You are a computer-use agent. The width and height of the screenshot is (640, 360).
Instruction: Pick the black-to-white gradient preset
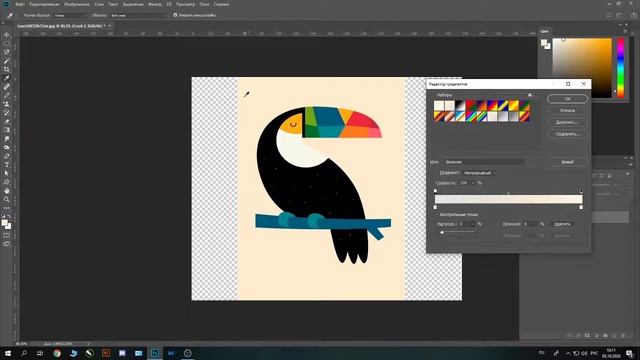pos(460,105)
